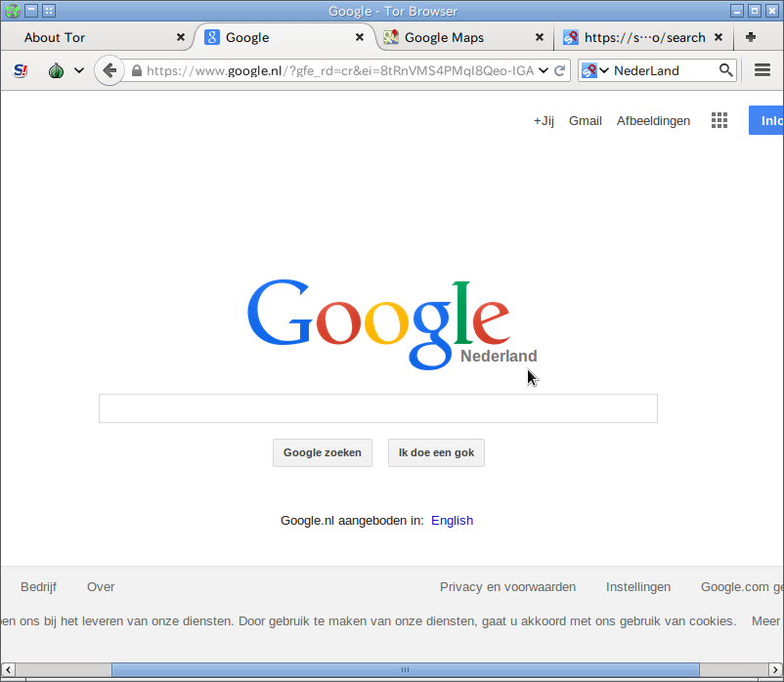
Task: Click the blue Inloggen sign-in button
Action: click(766, 120)
